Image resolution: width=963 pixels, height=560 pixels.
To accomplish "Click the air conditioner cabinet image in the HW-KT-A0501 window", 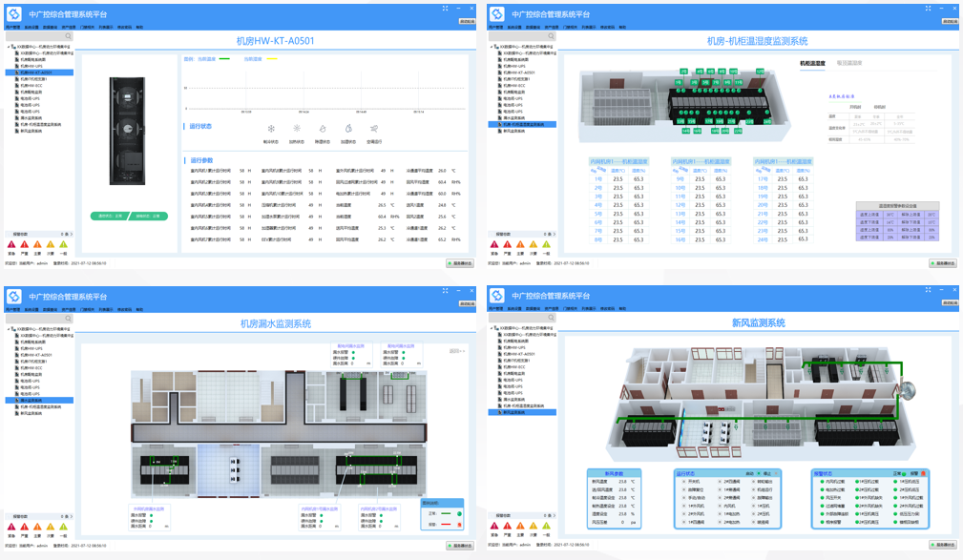I will click(127, 131).
